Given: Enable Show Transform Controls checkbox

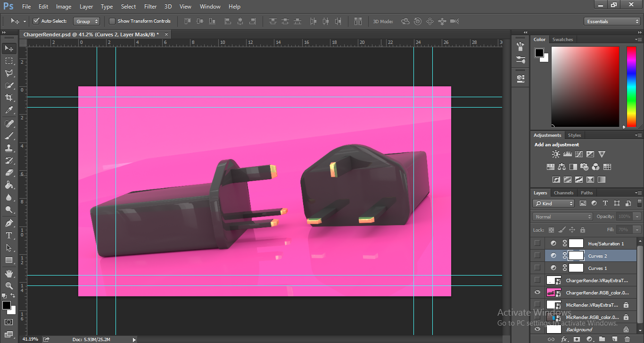Looking at the screenshot, I should [x=112, y=21].
